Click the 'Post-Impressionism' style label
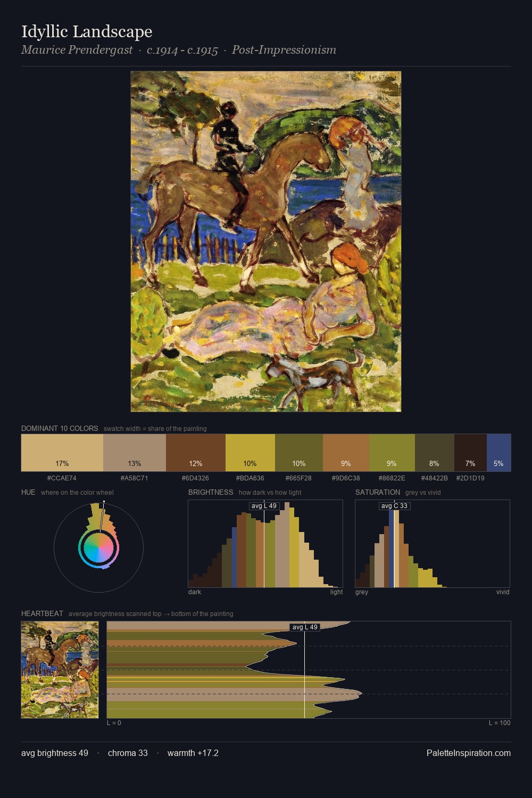Viewport: 532px width, 798px height. [284, 50]
